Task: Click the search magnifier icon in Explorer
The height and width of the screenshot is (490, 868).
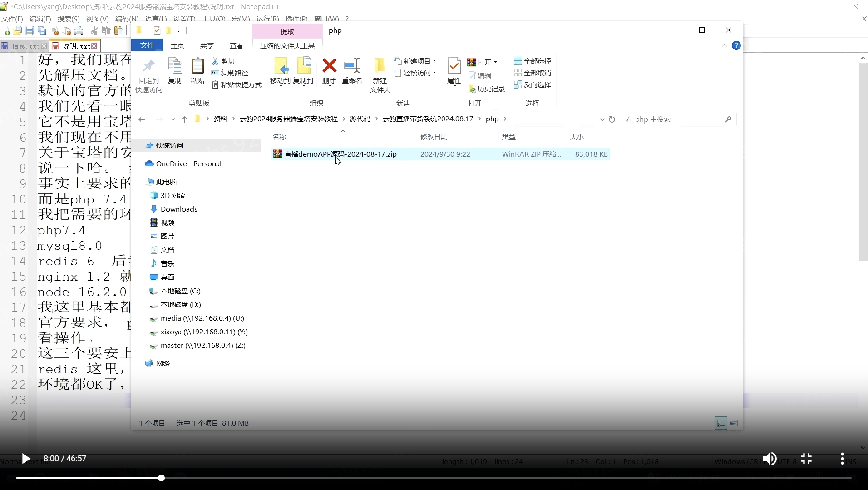Action: (x=728, y=119)
